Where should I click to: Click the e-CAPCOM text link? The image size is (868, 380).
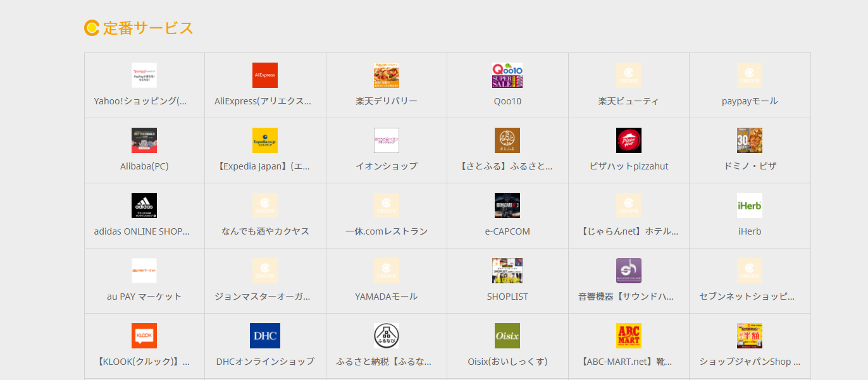[x=507, y=231]
